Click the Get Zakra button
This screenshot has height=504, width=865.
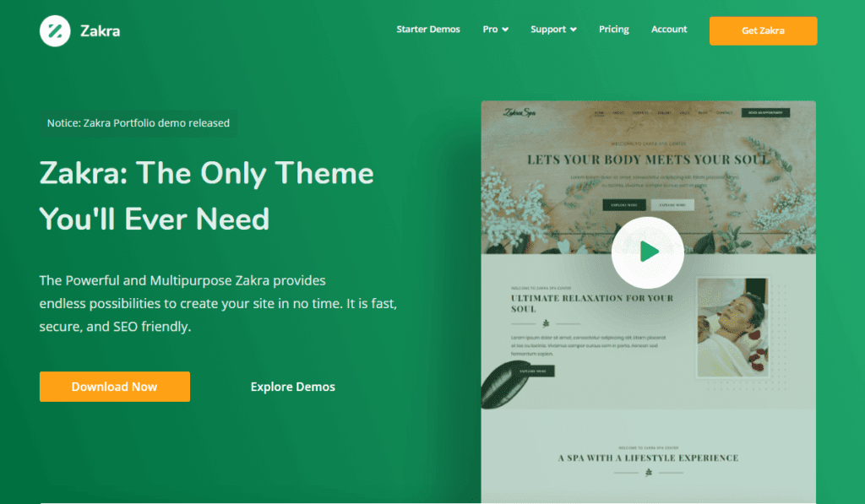click(x=763, y=30)
